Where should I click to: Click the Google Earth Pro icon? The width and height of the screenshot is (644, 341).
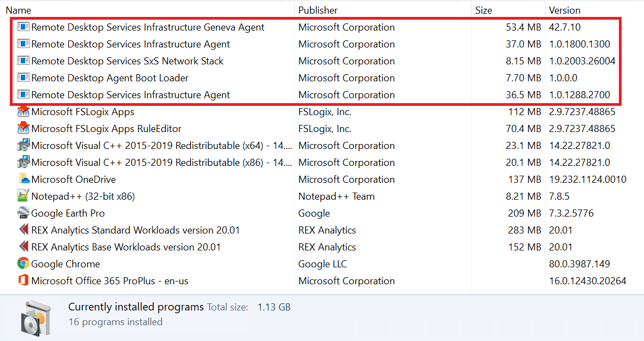(23, 213)
